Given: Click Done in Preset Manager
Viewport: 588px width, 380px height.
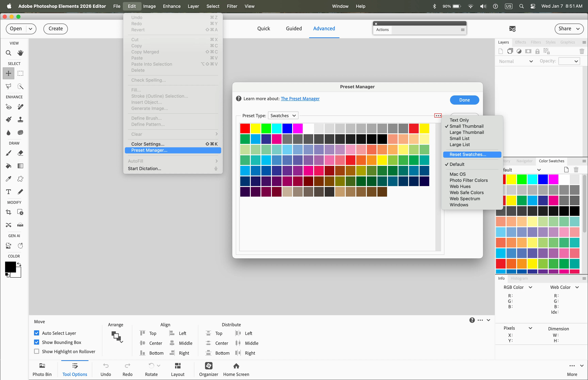Looking at the screenshot, I should (464, 100).
